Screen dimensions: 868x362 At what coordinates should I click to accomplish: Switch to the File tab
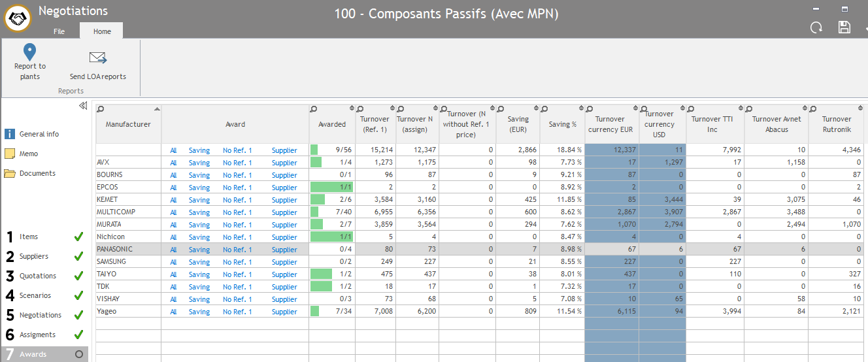[59, 31]
